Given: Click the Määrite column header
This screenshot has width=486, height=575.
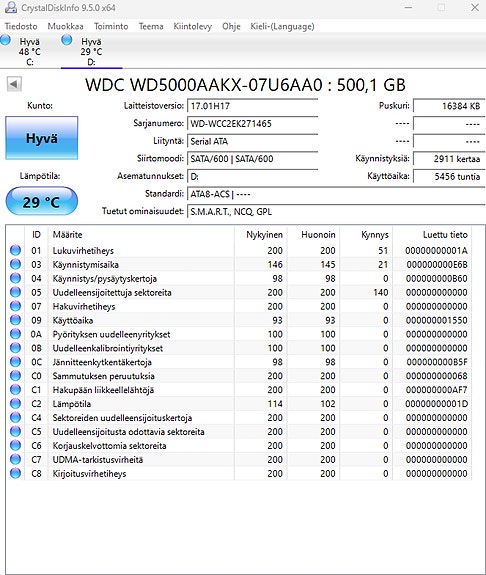Looking at the screenshot, I should [x=141, y=235].
